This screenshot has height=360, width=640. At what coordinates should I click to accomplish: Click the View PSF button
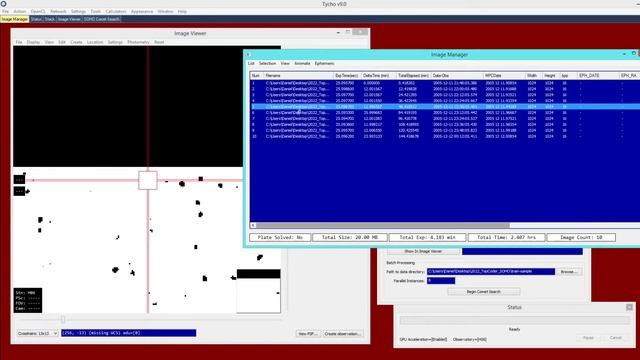point(308,334)
